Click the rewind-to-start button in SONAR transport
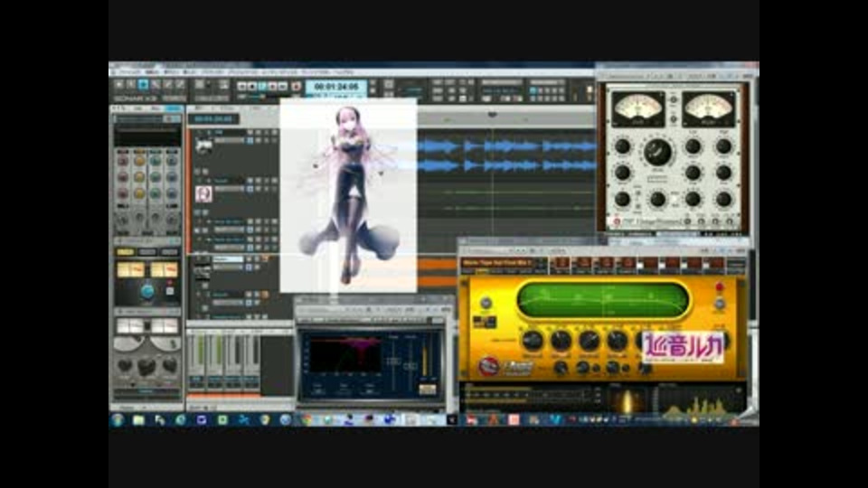Viewport: 868px width, 488px height. coord(242,87)
